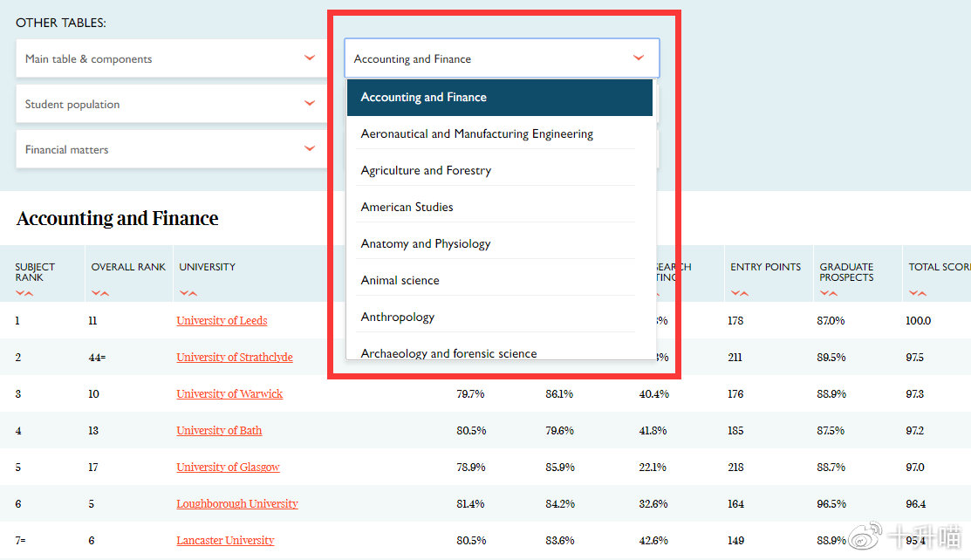The image size is (971, 560).
Task: Click Warwick graduate prospects 88.9%
Action: click(831, 393)
